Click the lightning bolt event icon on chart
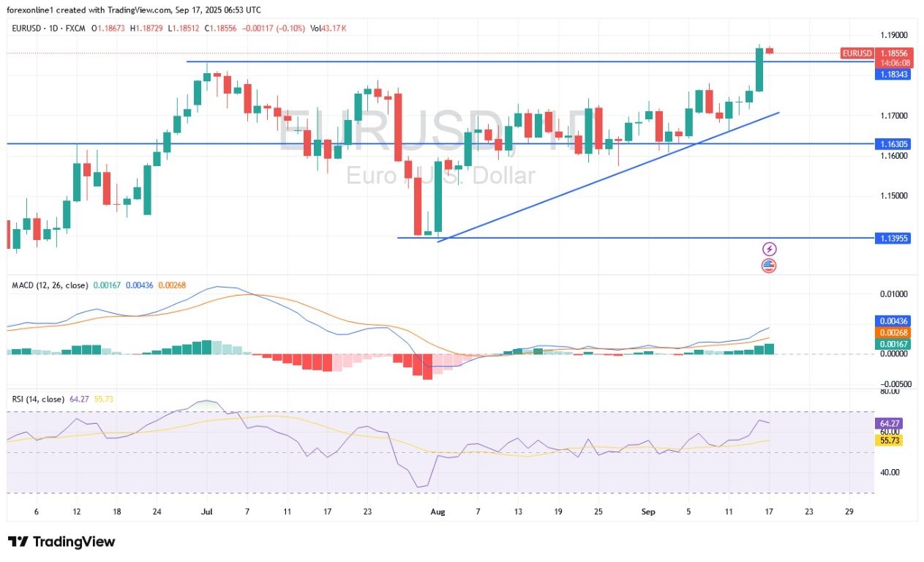Image resolution: width=924 pixels, height=562 pixels. tap(770, 250)
